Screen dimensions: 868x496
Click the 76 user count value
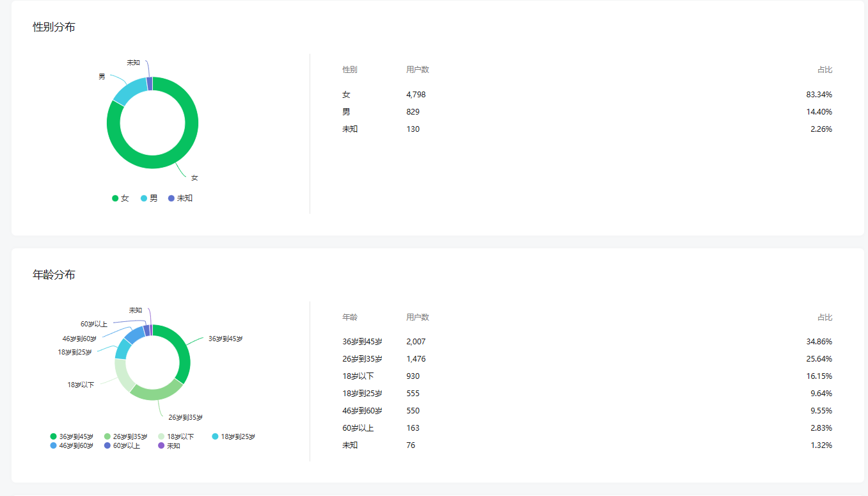[411, 445]
